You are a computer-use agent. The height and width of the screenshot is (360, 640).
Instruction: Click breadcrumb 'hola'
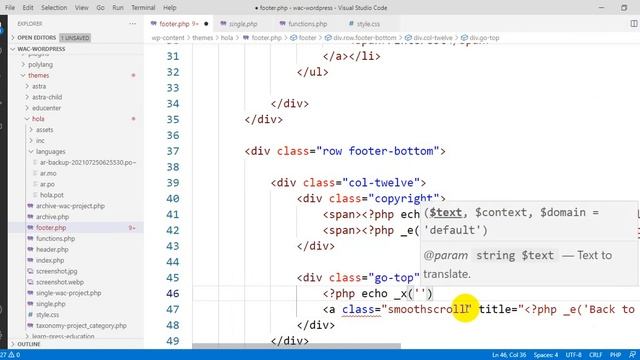tap(227, 38)
